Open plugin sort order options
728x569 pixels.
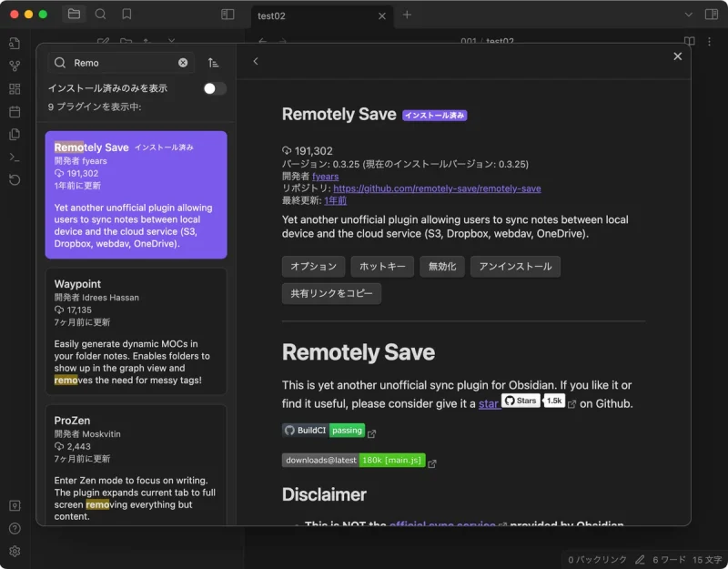point(213,63)
